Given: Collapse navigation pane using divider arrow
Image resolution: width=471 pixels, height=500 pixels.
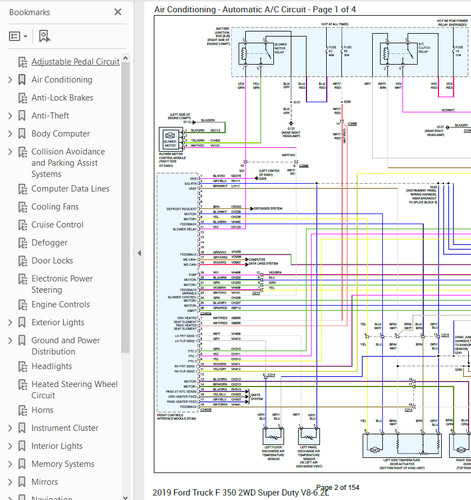Looking at the screenshot, I should (139, 253).
